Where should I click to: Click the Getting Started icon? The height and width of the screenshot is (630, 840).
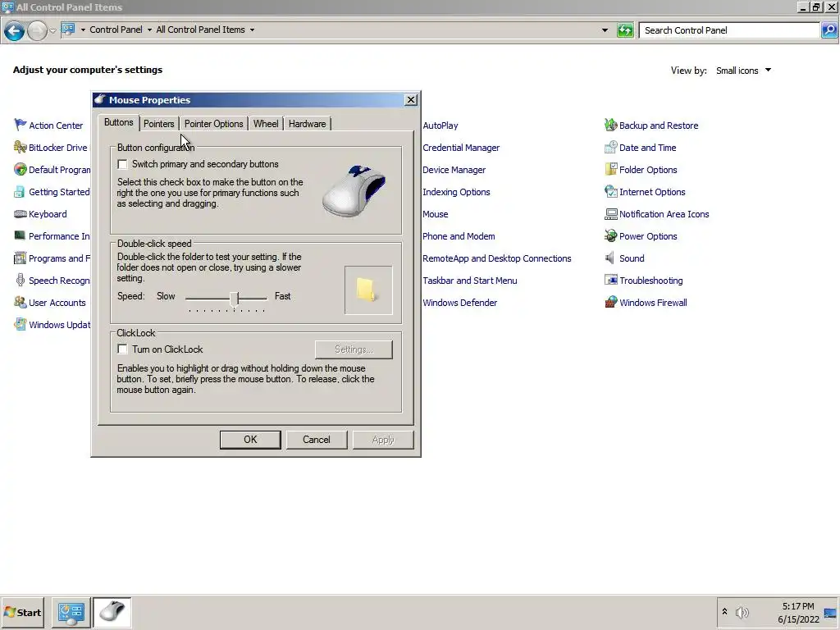(x=20, y=192)
